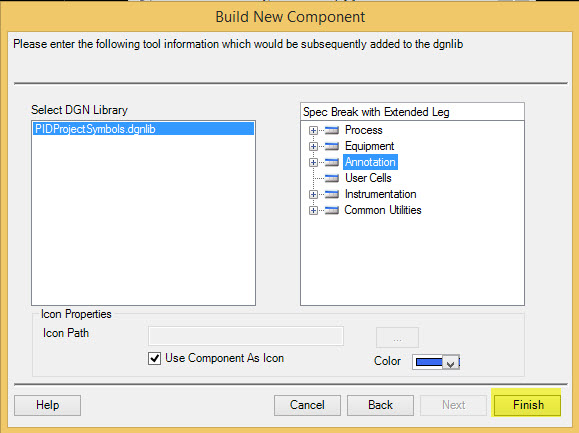The height and width of the screenshot is (433, 579).
Task: Click the blue Color swatch
Action: pyautogui.click(x=429, y=362)
